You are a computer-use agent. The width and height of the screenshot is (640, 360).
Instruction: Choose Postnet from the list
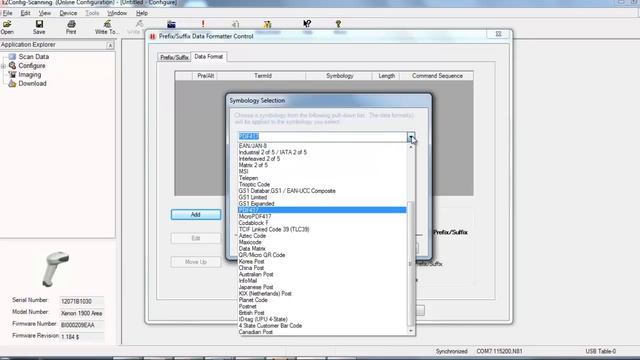tap(322, 306)
